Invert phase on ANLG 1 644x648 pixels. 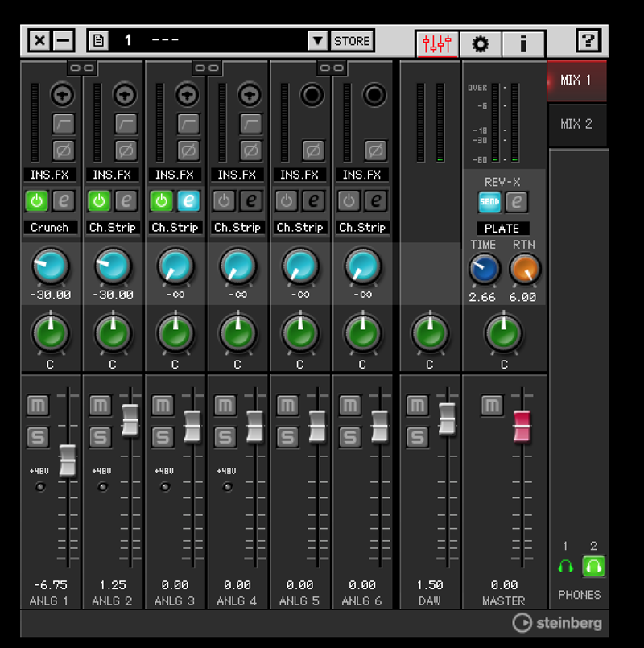[64, 151]
